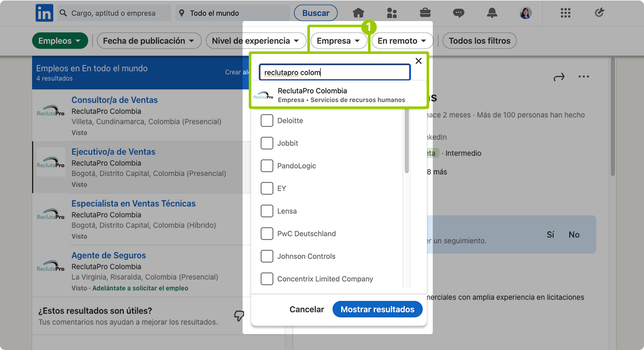644x350 pixels.
Task: Click the share arrow icon on job
Action: 559,77
